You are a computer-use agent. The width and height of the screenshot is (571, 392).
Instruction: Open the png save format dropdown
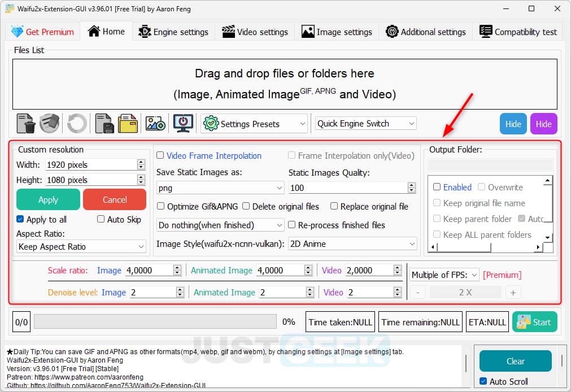(220, 188)
